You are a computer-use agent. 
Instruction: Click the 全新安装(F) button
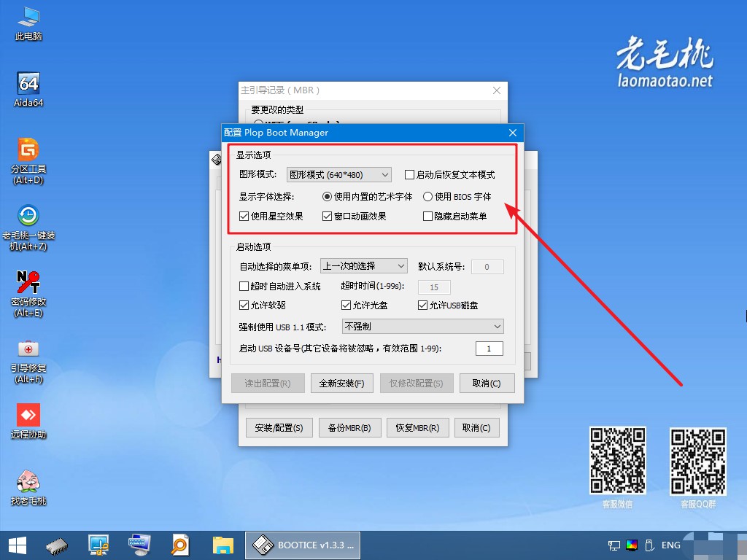pos(341,384)
